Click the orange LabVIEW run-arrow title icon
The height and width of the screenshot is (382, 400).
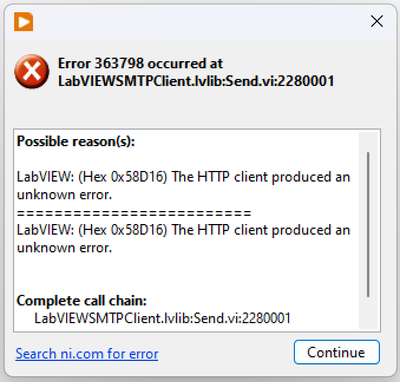[x=23, y=22]
